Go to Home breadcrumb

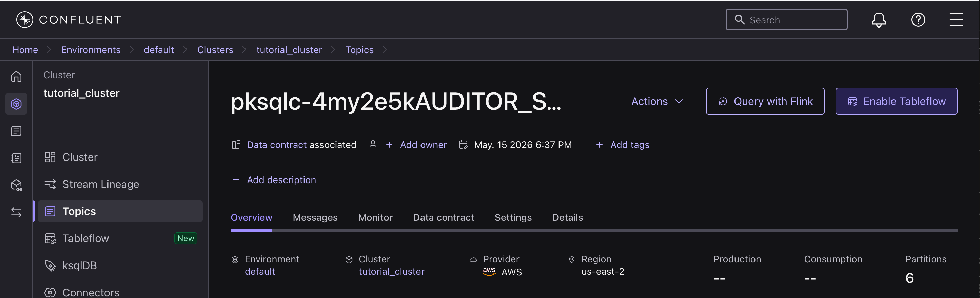pyautogui.click(x=25, y=50)
